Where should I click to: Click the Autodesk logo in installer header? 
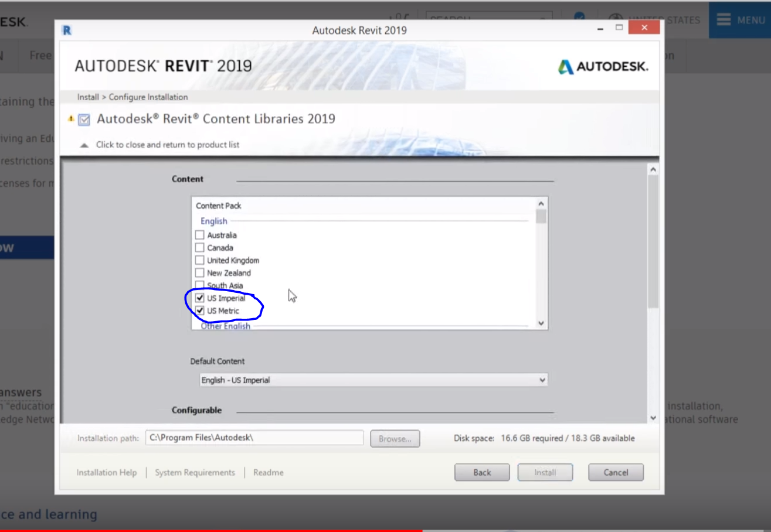(x=603, y=67)
